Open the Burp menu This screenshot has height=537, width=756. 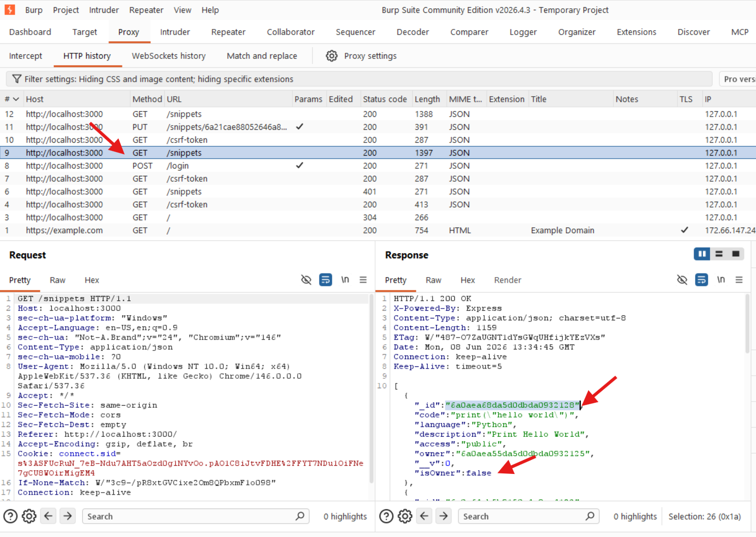(34, 10)
